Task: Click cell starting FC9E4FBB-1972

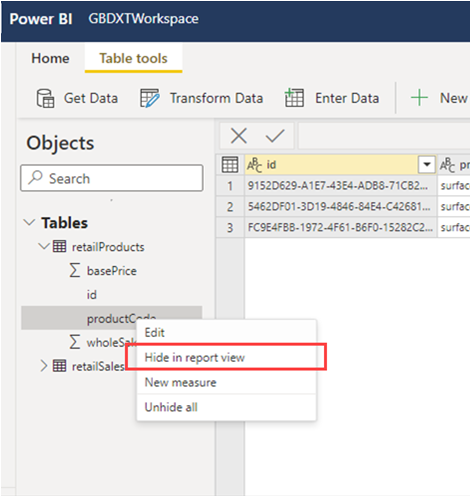Action: [340, 228]
